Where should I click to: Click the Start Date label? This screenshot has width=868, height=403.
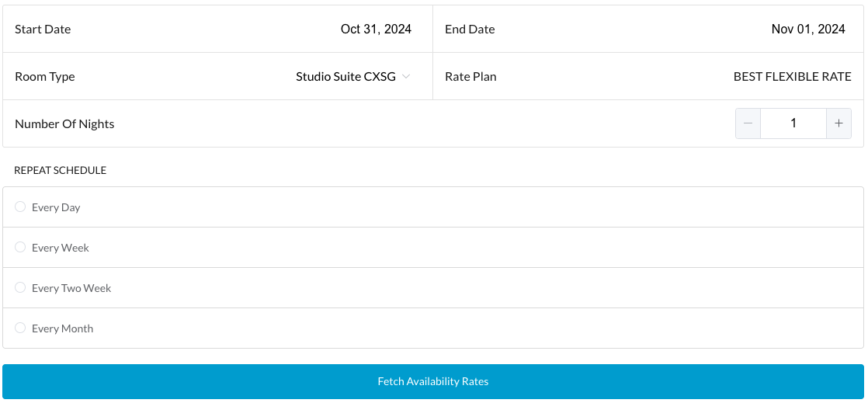click(x=43, y=30)
